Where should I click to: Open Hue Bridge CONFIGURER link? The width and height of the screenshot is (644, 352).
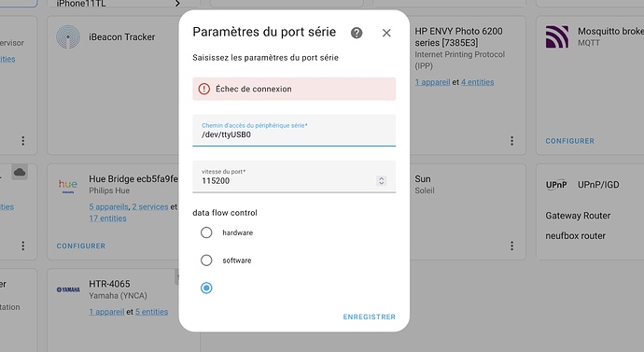coord(81,246)
